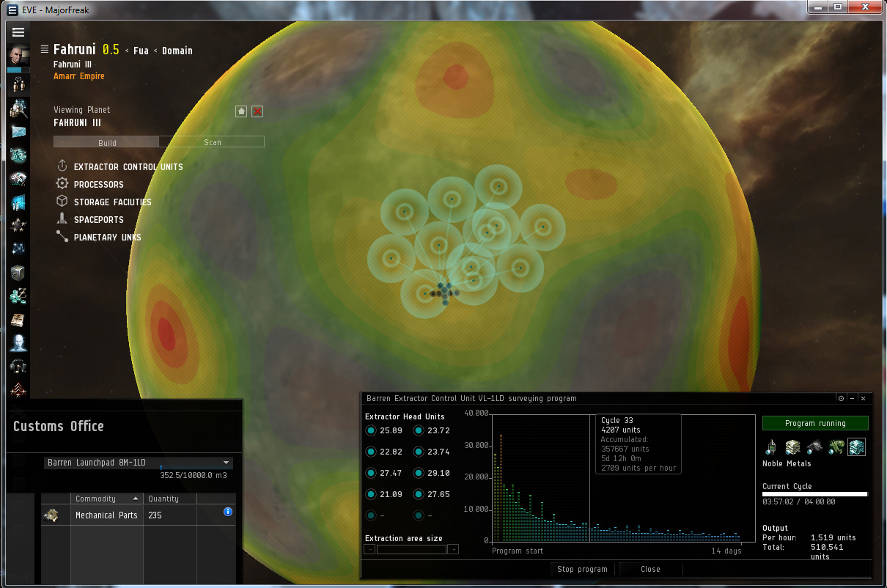Switch to the Scan tab
Image resolution: width=887 pixels, height=588 pixels.
click(212, 142)
